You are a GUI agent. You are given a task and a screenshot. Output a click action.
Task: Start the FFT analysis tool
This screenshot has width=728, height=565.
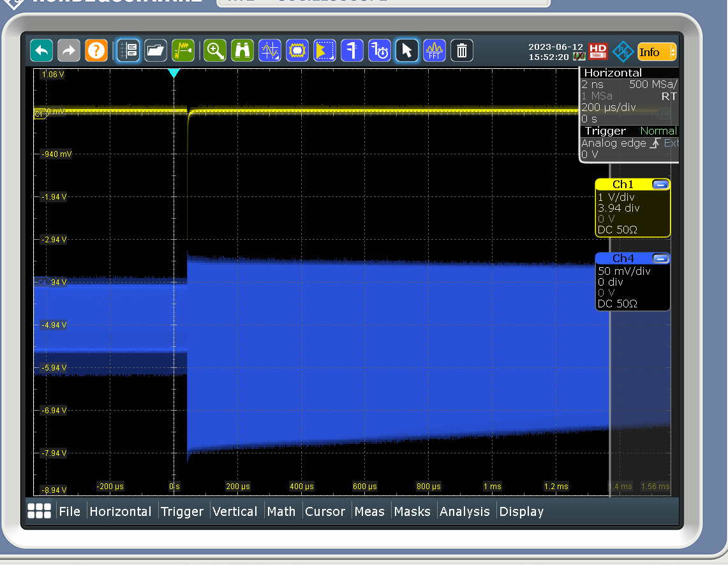coord(435,50)
